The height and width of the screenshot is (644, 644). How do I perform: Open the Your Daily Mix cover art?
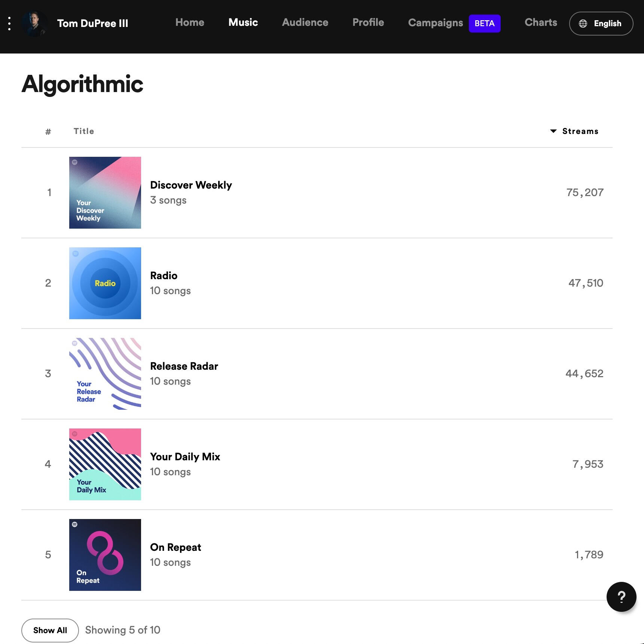tap(105, 464)
